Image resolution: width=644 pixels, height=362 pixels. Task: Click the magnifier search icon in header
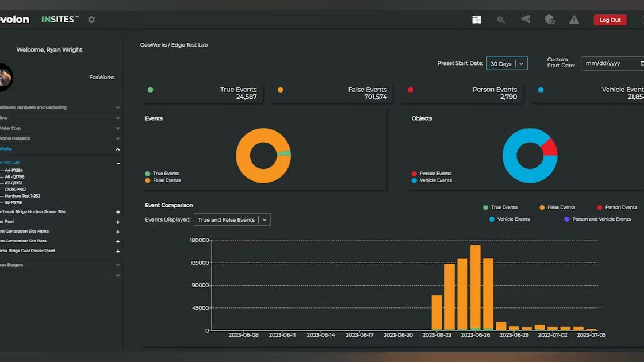(501, 20)
